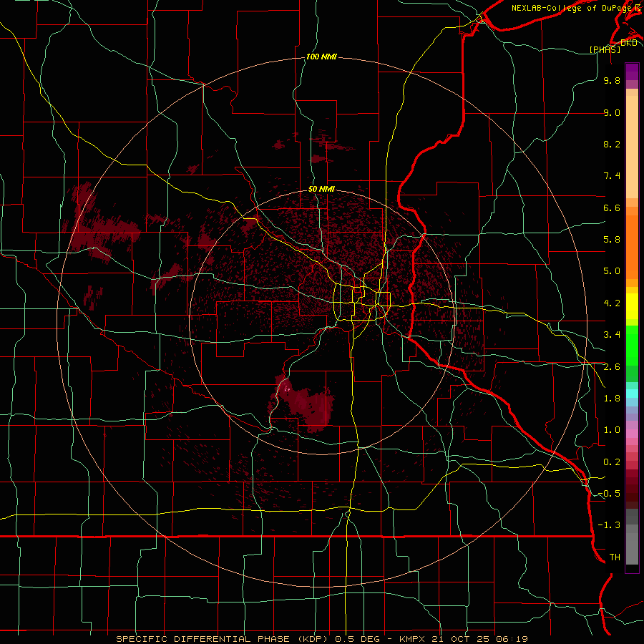Click the 5.8 value on color scale

(x=612, y=240)
